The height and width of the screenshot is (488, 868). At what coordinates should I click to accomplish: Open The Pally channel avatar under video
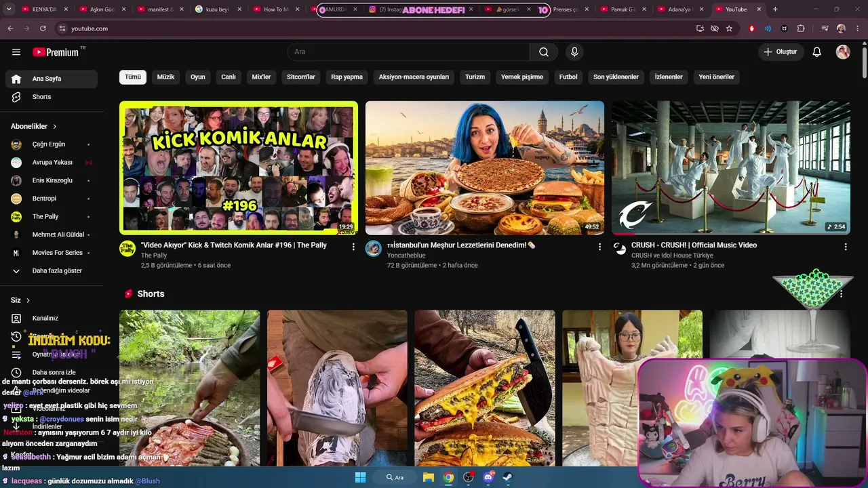pyautogui.click(x=127, y=249)
